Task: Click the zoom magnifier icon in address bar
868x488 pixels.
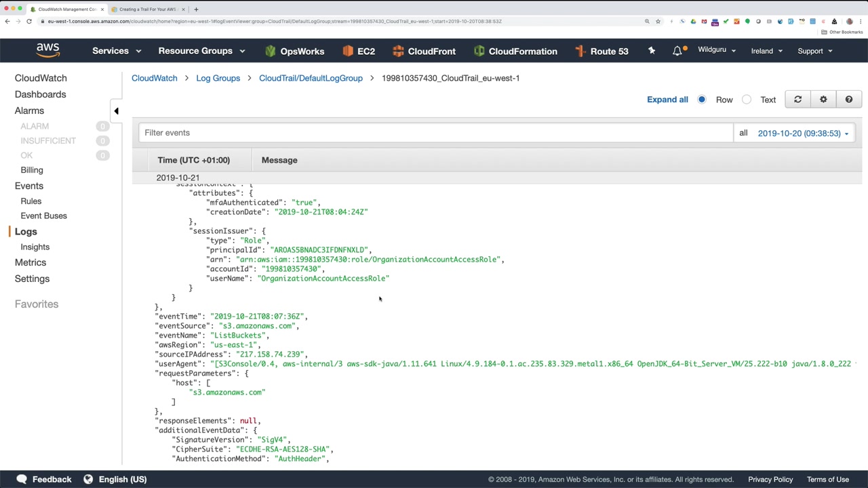Action: (x=647, y=22)
